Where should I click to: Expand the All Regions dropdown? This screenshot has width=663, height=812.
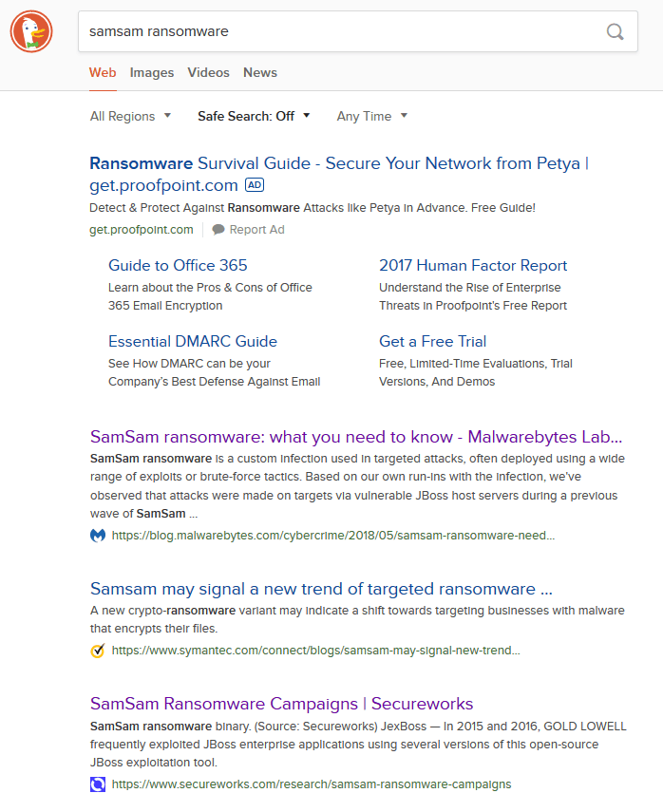click(130, 116)
